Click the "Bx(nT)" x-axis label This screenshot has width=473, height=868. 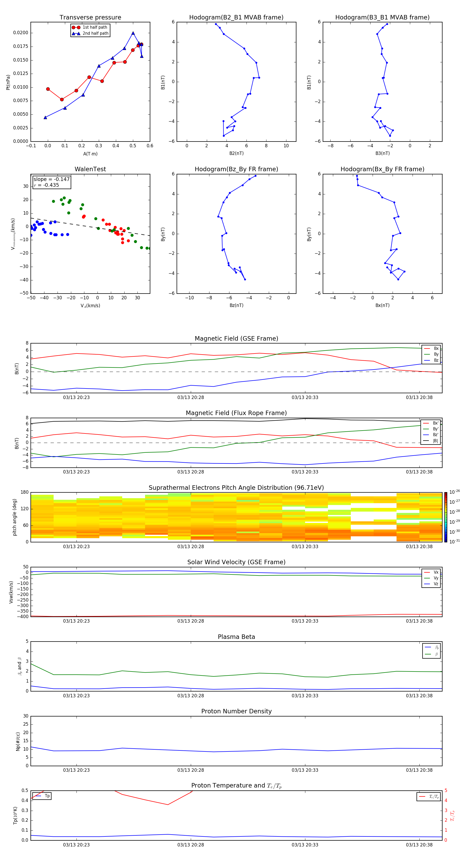coord(382,305)
